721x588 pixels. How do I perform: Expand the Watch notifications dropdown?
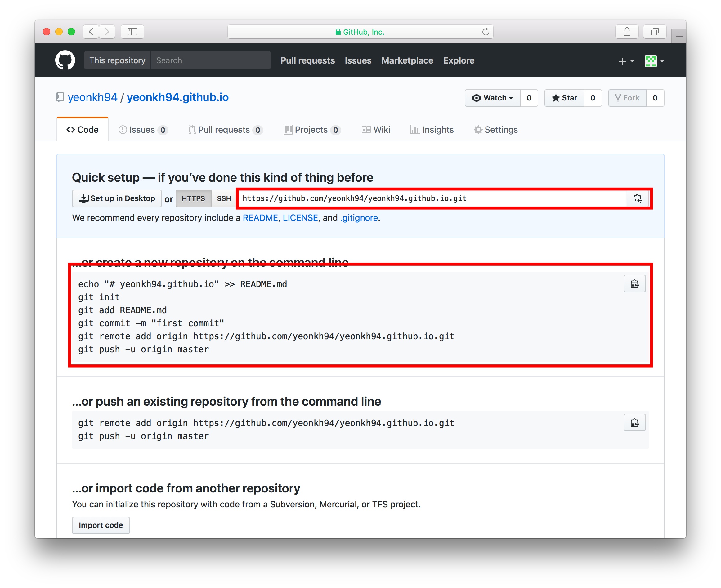[492, 98]
